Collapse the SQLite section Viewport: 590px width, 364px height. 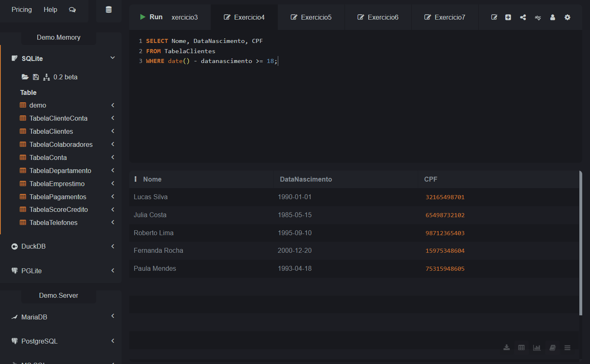(x=113, y=58)
